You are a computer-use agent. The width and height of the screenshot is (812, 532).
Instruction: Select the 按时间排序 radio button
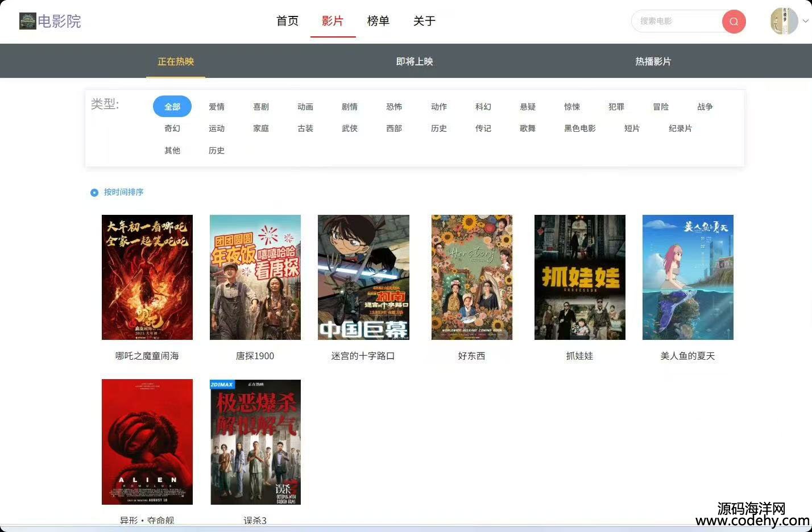click(94, 193)
